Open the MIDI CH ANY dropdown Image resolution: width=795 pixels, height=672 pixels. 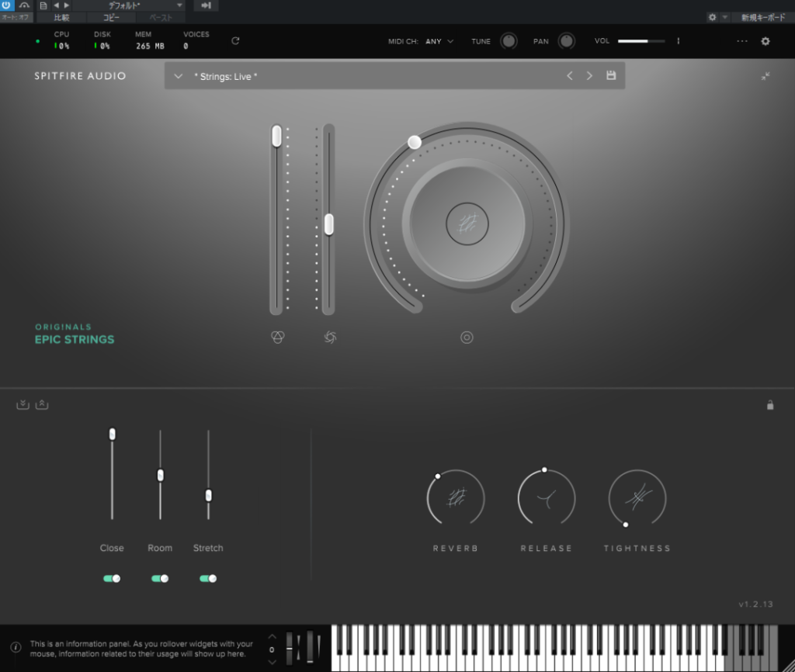439,41
